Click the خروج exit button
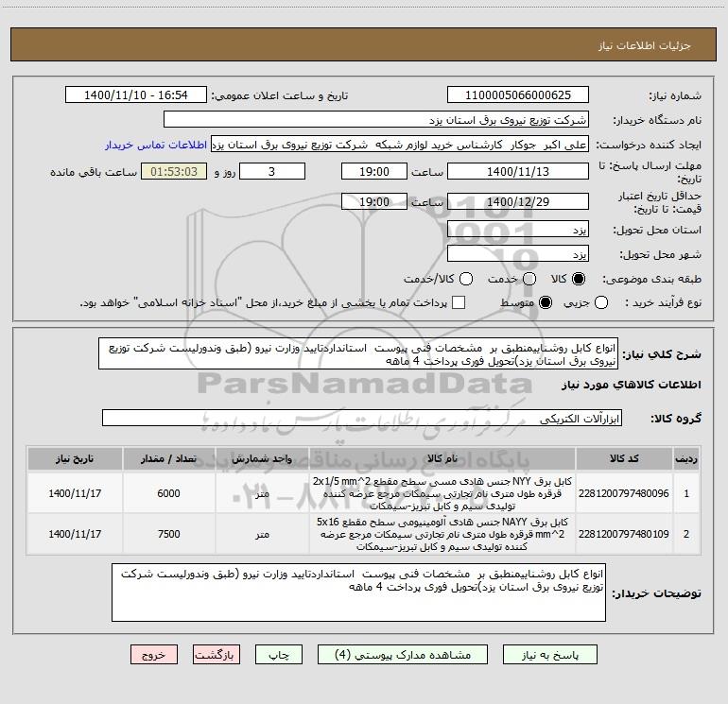Image resolution: width=728 pixels, height=704 pixels. pyautogui.click(x=154, y=655)
